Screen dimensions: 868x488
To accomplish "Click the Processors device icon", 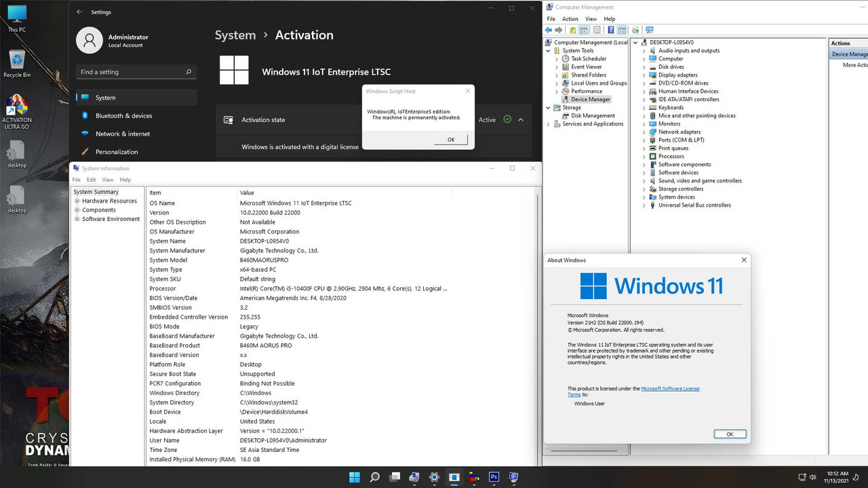I will (x=653, y=157).
